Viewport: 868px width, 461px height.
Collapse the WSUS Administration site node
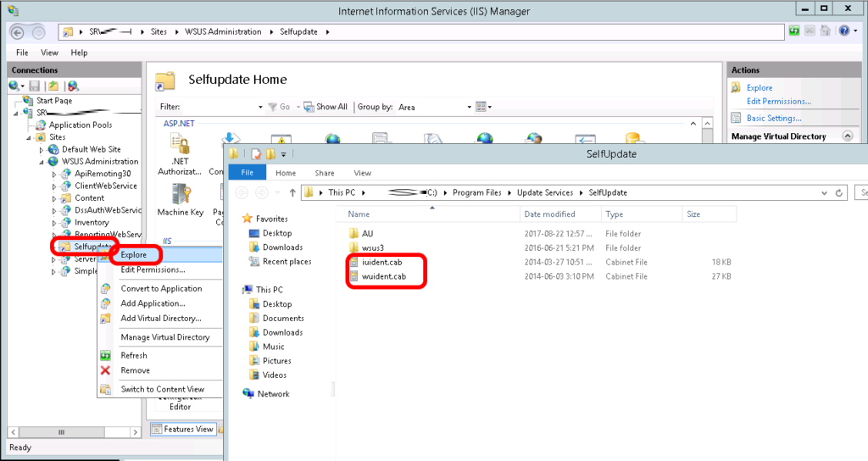click(42, 162)
